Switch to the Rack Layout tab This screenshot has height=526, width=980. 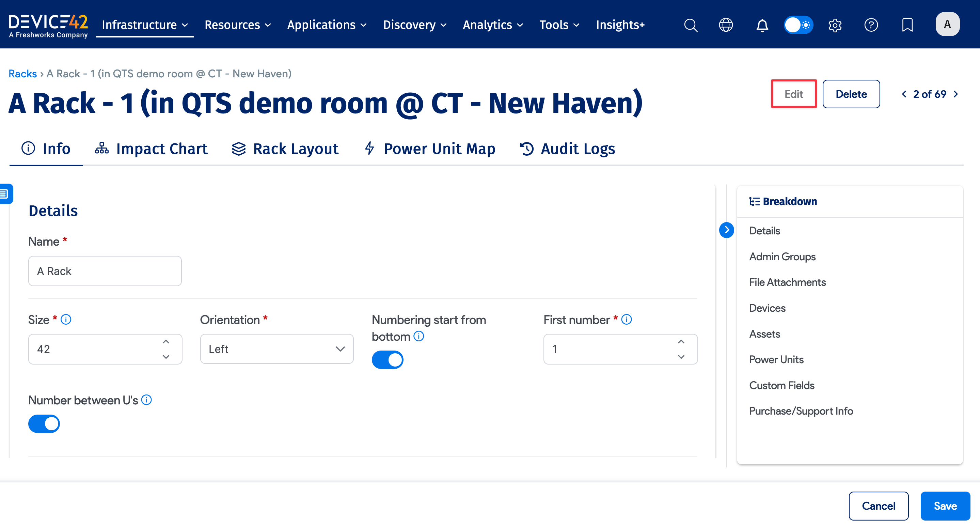(285, 149)
